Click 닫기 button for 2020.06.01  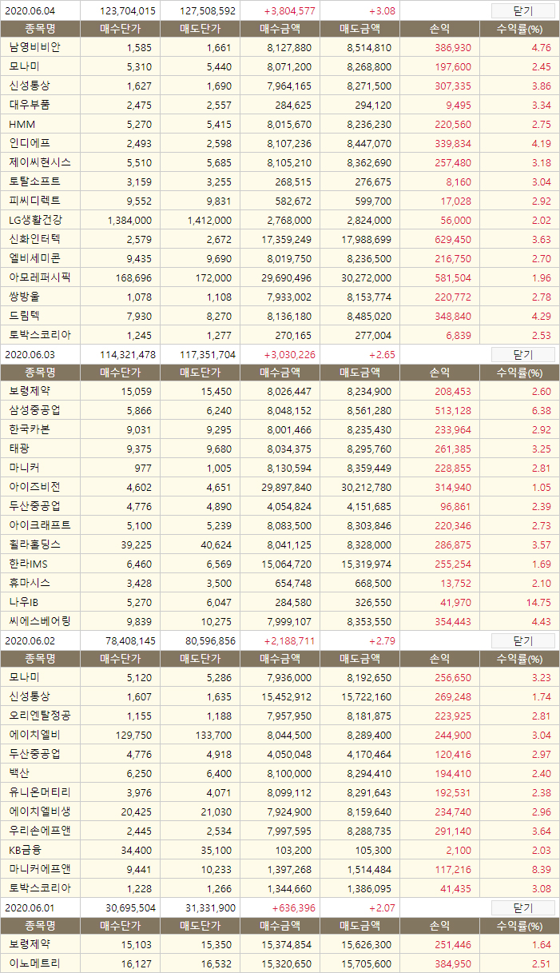(x=522, y=907)
